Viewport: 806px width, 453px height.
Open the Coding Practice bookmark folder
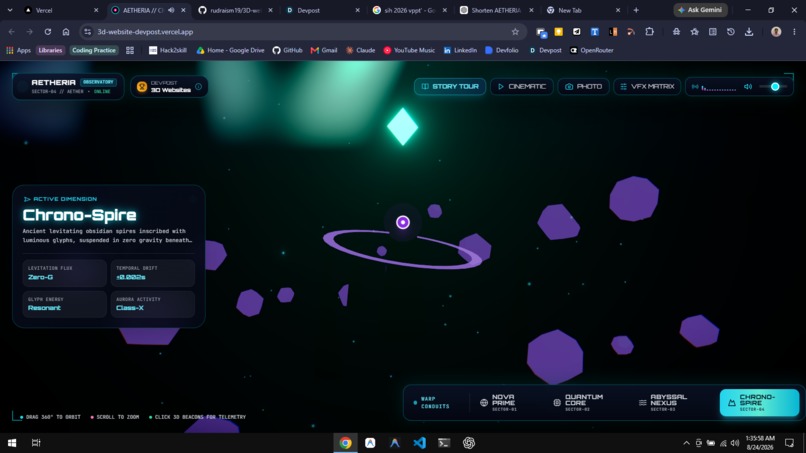pyautogui.click(x=94, y=50)
